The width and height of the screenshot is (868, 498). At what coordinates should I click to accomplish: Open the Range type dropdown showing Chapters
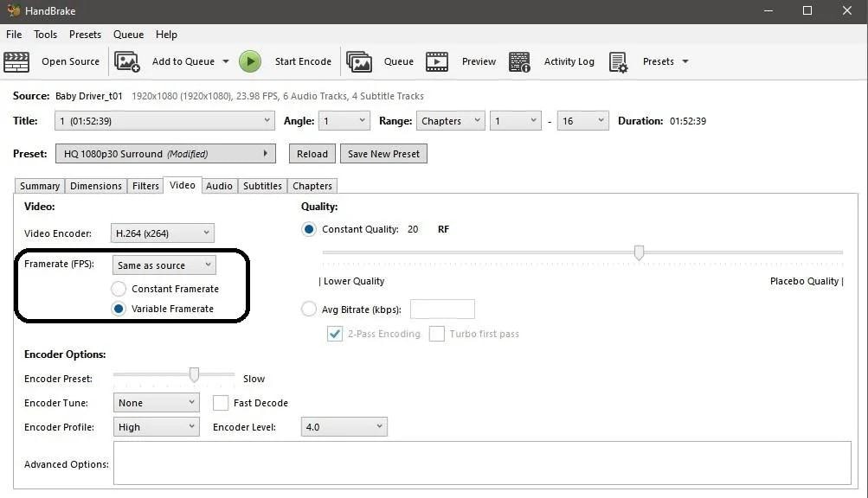pyautogui.click(x=451, y=121)
